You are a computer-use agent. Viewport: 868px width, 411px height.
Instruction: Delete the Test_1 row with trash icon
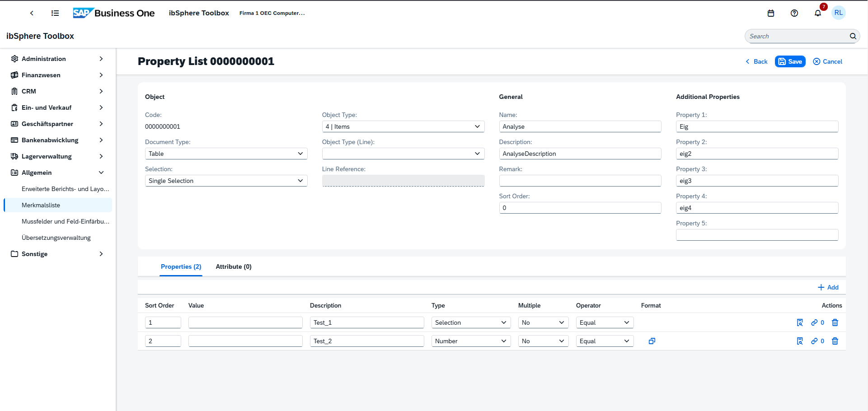[835, 322]
